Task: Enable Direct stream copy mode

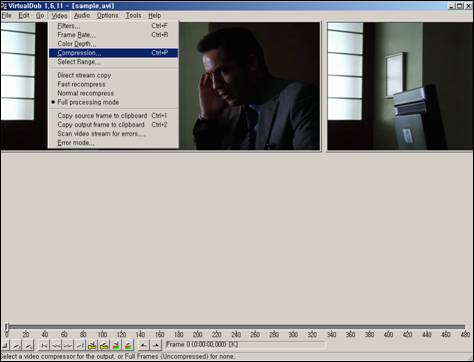Action: tap(113, 75)
